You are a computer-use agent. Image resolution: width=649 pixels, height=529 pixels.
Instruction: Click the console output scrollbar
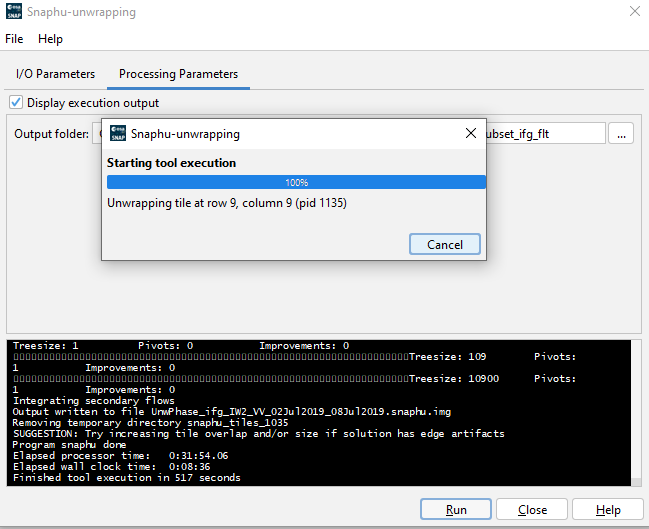[636, 413]
